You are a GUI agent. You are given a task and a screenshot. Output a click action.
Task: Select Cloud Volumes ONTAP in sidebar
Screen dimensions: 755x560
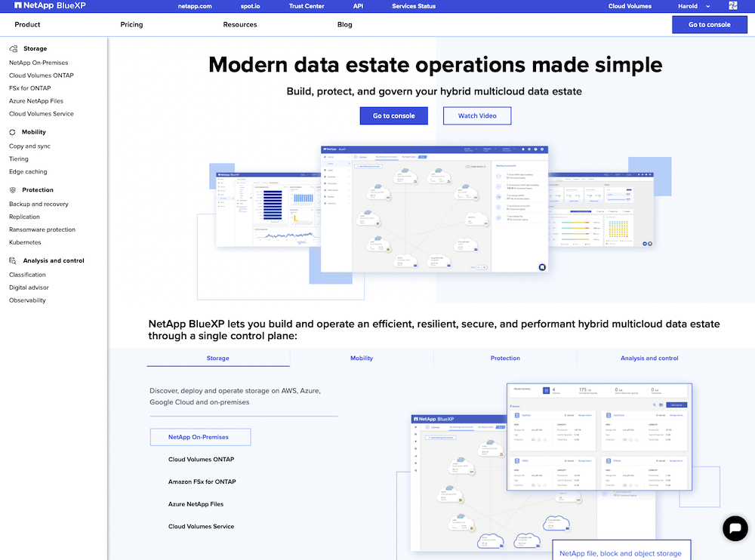(x=42, y=75)
